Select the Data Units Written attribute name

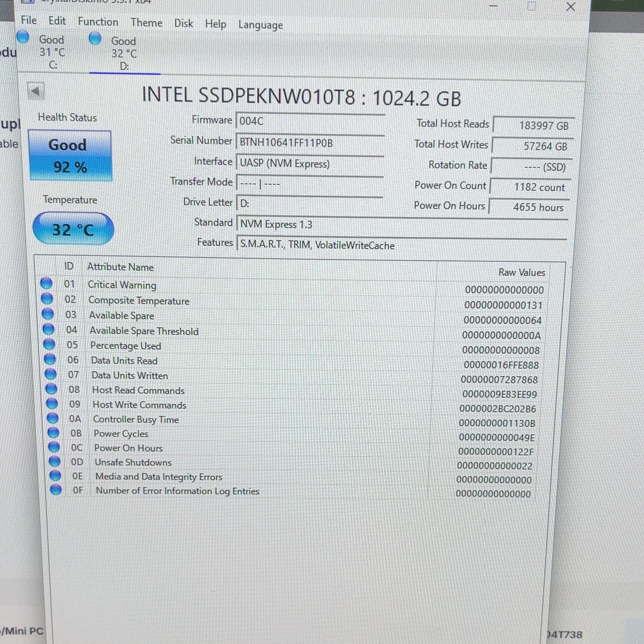(129, 376)
